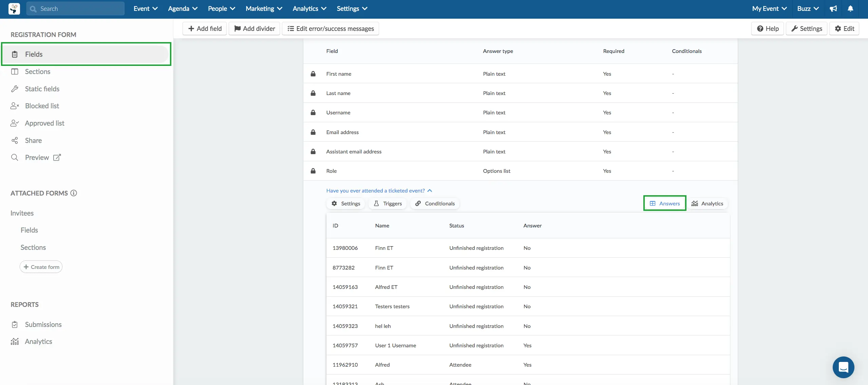Open the form Preview link
Viewport: 868px width, 385px height.
[37, 158]
